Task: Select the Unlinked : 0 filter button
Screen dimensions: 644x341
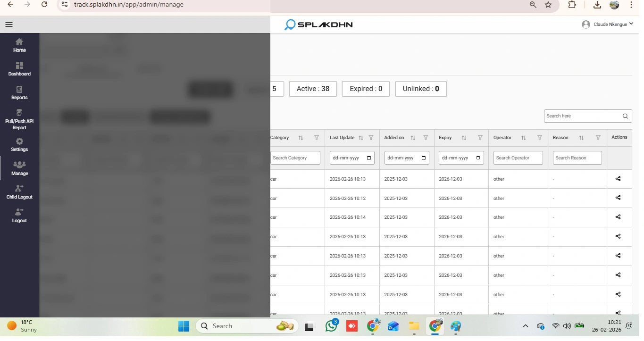Action: click(420, 89)
